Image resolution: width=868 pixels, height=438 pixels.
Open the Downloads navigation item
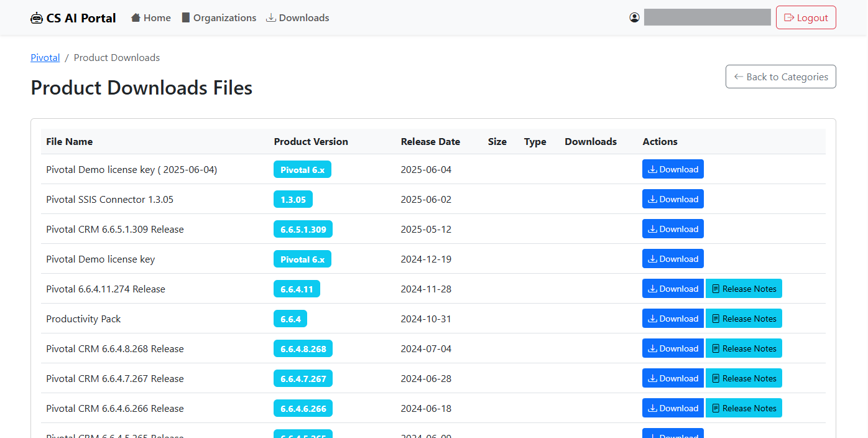(x=298, y=18)
